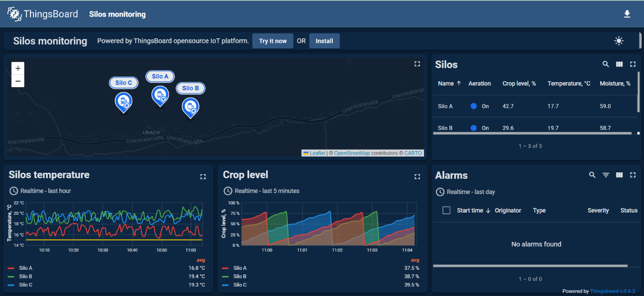Viewport: 644px width, 296px height.
Task: Zoom in on the map
Action: click(x=18, y=68)
